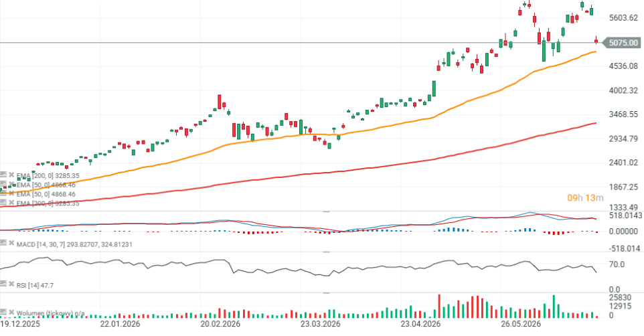Click the Wolumen (tickowy) n/a label
Viewport: 644px width, 336px height.
click(x=50, y=313)
